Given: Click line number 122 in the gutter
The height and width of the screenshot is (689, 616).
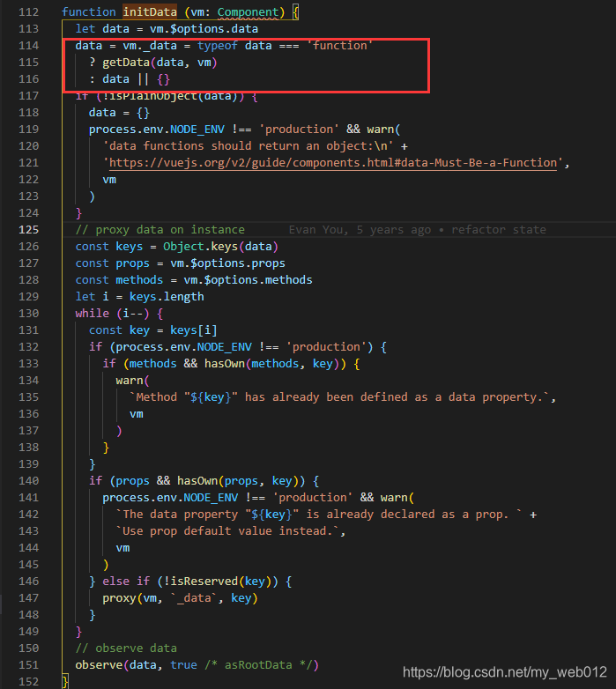Looking at the screenshot, I should [x=28, y=179].
